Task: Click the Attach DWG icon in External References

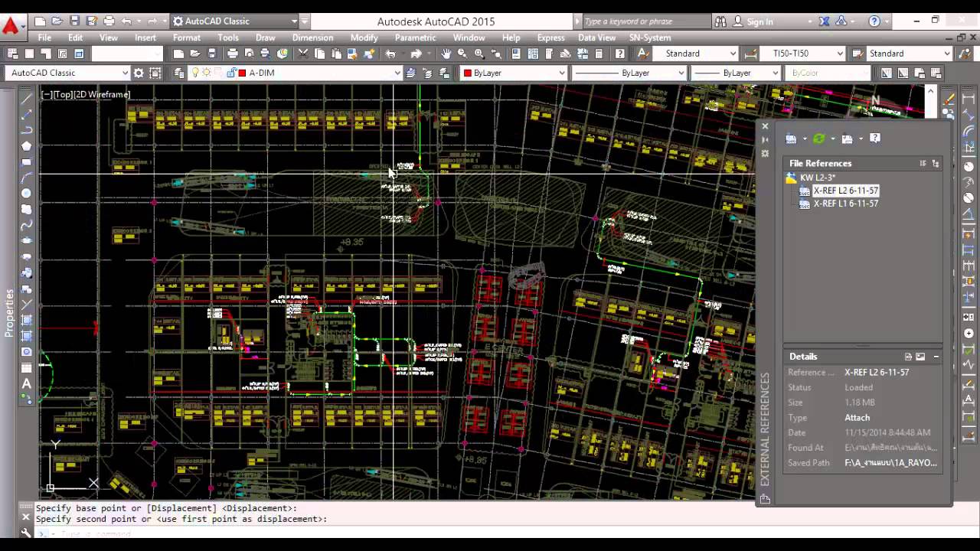Action: click(791, 139)
